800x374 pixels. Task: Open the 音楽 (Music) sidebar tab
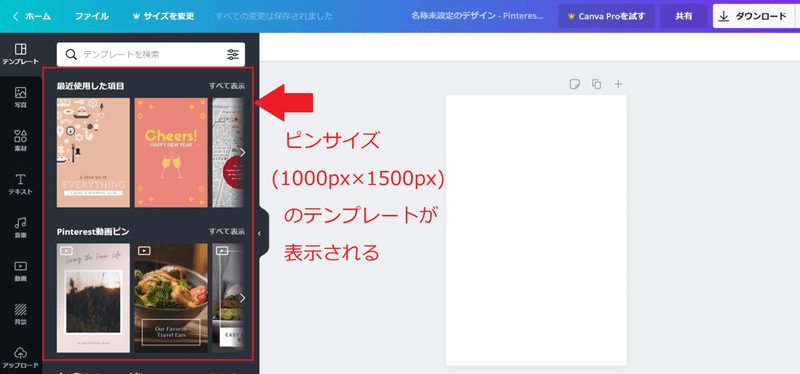click(x=20, y=228)
